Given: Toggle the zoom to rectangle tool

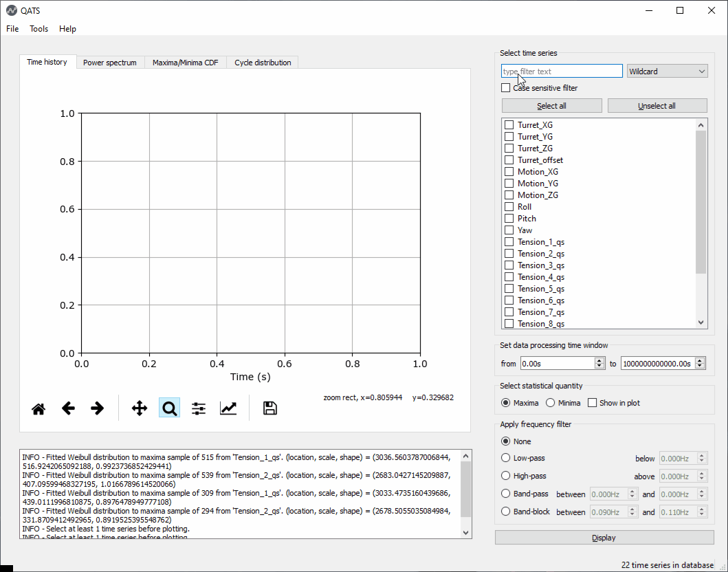Looking at the screenshot, I should (169, 408).
